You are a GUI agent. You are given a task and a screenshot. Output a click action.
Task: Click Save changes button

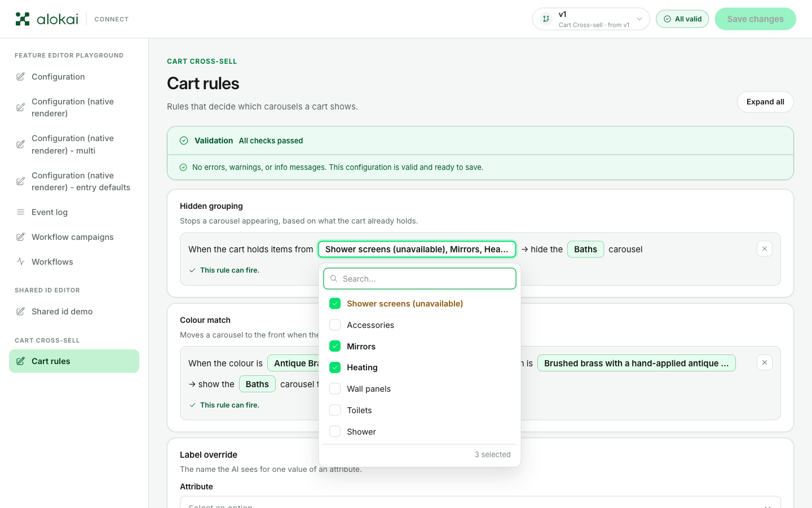[x=755, y=19]
